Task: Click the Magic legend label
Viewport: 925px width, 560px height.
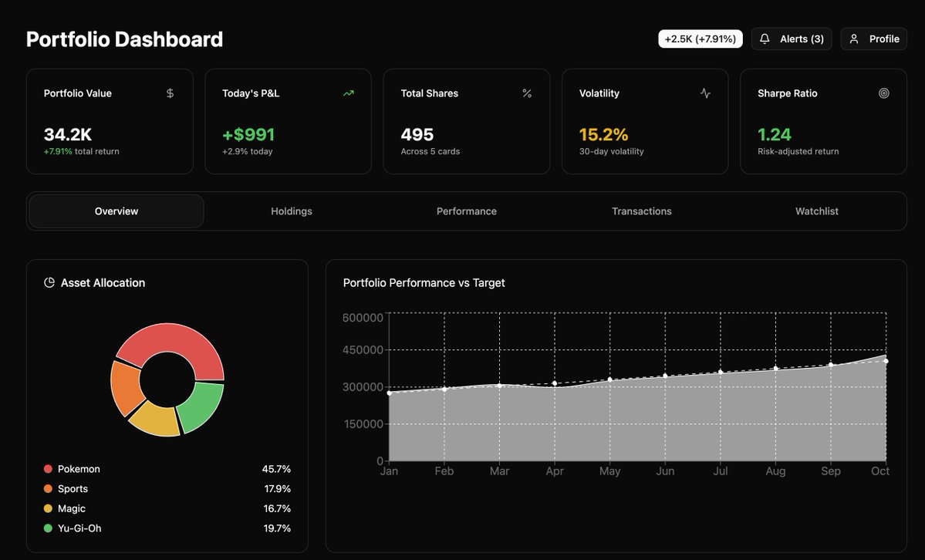Action: 72,508
